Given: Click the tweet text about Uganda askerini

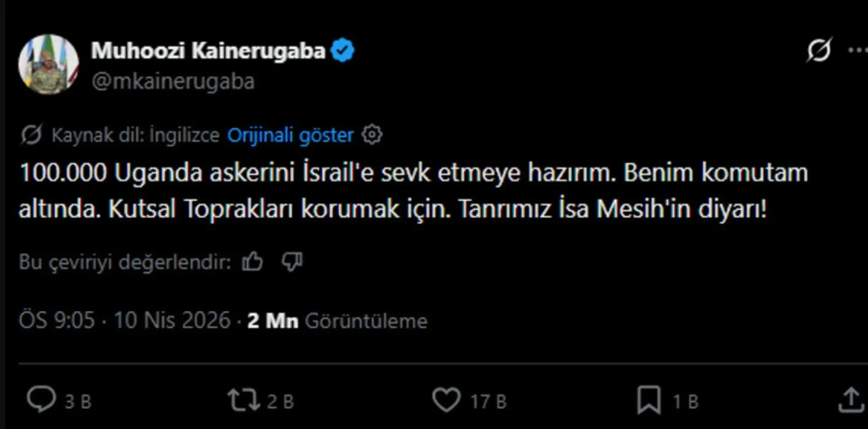Looking at the screenshot, I should coord(413,191).
